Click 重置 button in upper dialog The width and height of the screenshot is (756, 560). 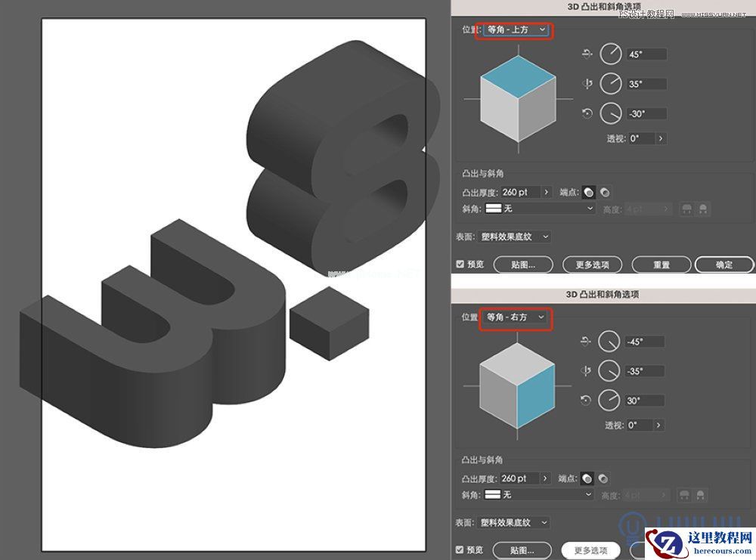tap(661, 265)
